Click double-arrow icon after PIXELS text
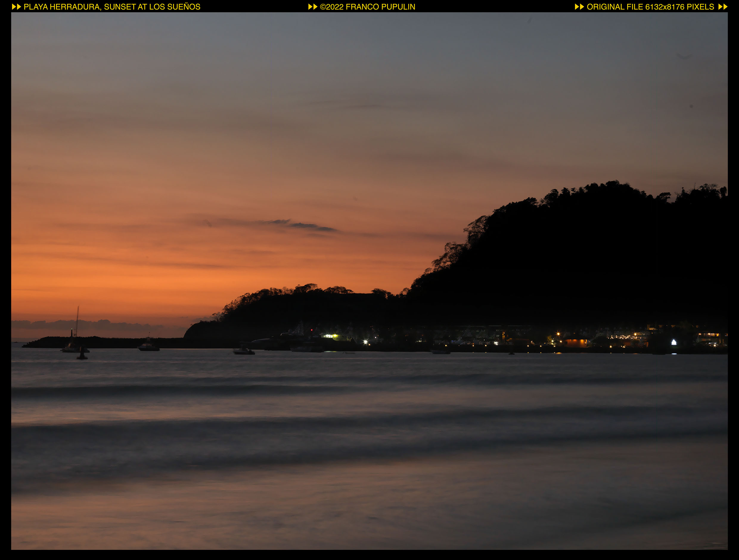The width and height of the screenshot is (739, 560). (x=723, y=7)
